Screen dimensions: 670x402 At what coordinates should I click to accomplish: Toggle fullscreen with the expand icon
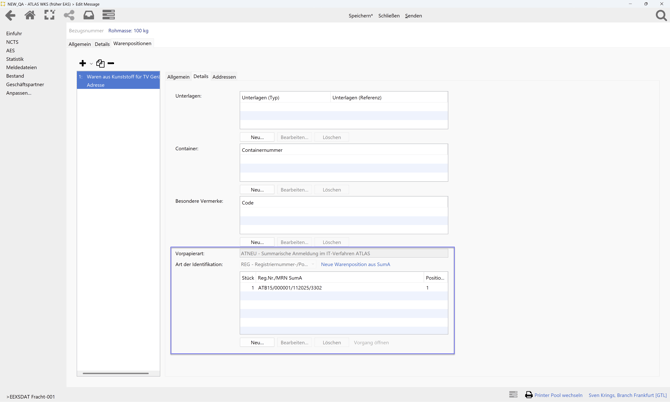49,15
